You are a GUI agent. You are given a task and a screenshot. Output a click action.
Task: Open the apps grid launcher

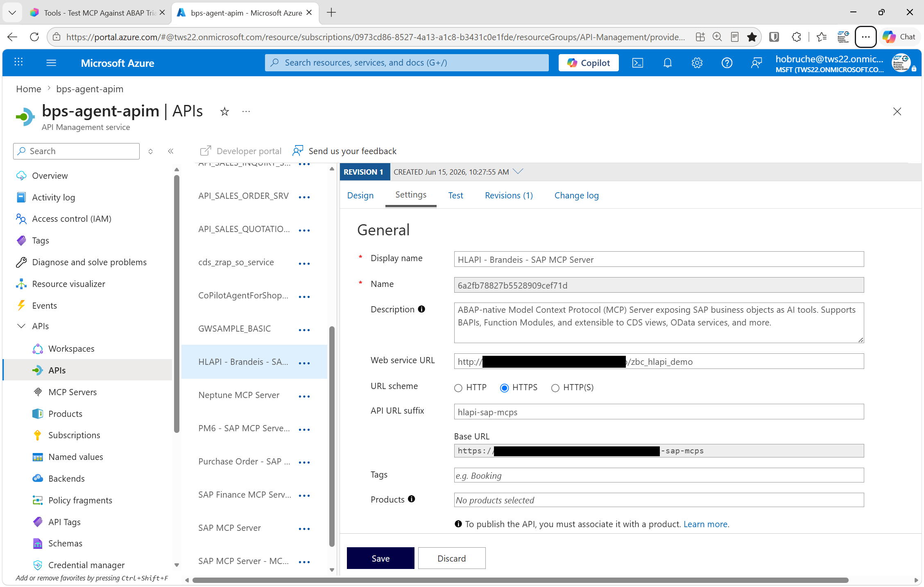pyautogui.click(x=18, y=62)
